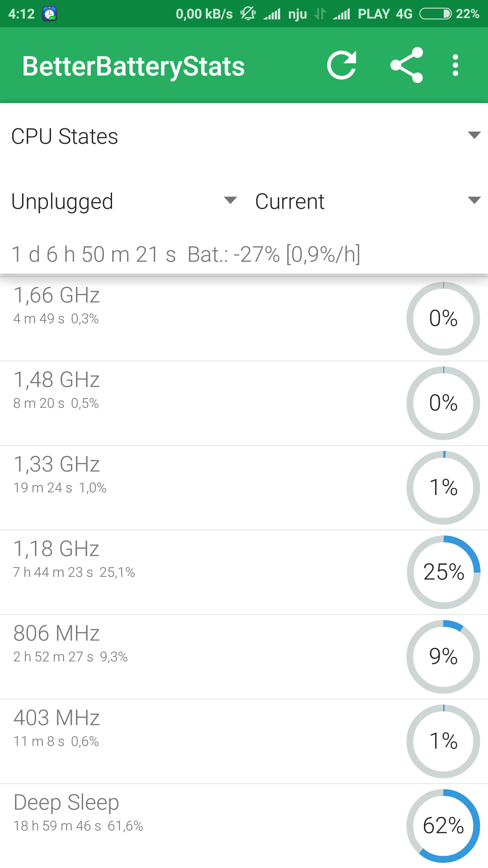Tap the alarm clock status bar icon
Image resolution: width=488 pixels, height=868 pixels.
pos(50,14)
